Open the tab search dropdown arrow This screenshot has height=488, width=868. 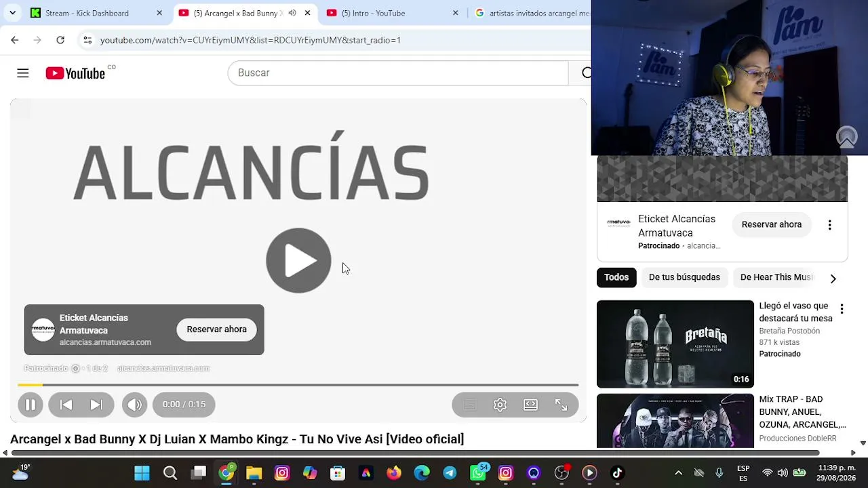point(12,13)
